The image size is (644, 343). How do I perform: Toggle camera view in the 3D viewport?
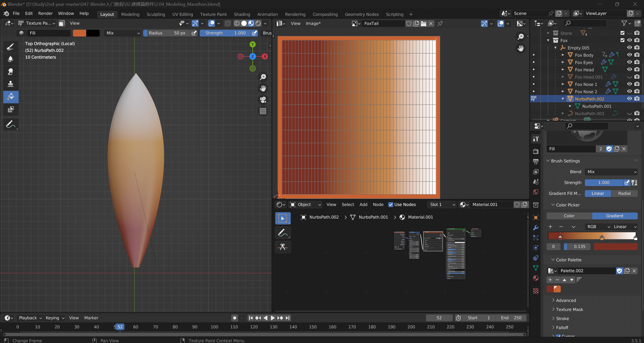[x=263, y=100]
